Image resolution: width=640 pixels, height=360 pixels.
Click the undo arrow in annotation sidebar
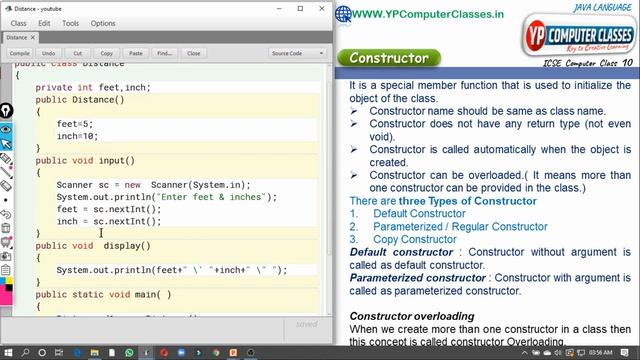click(x=6, y=214)
